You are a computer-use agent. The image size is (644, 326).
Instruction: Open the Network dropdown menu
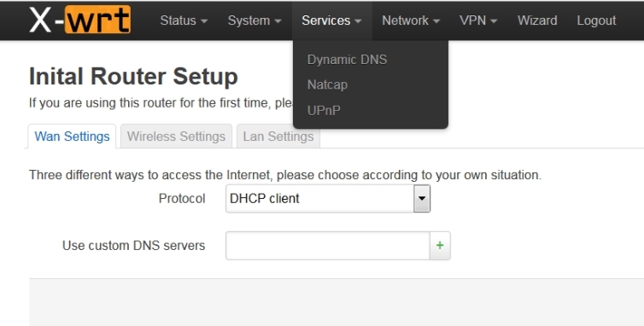411,20
